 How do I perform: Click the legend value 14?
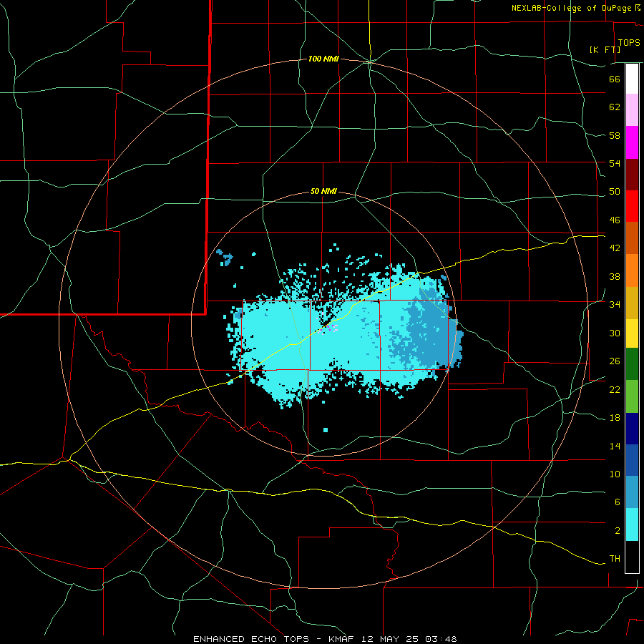(x=615, y=446)
